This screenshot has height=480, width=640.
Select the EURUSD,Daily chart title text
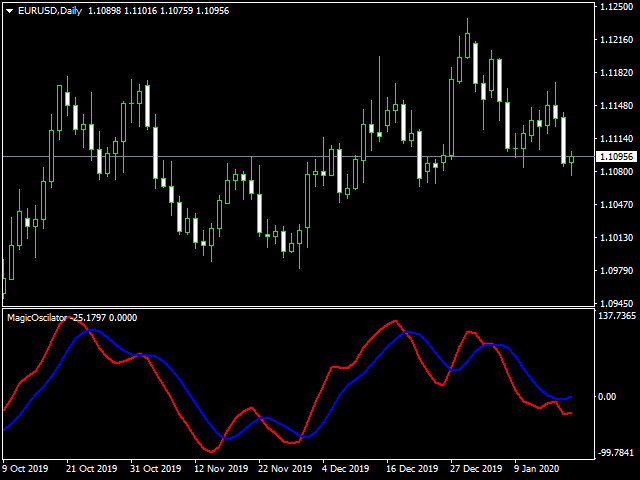click(x=50, y=11)
